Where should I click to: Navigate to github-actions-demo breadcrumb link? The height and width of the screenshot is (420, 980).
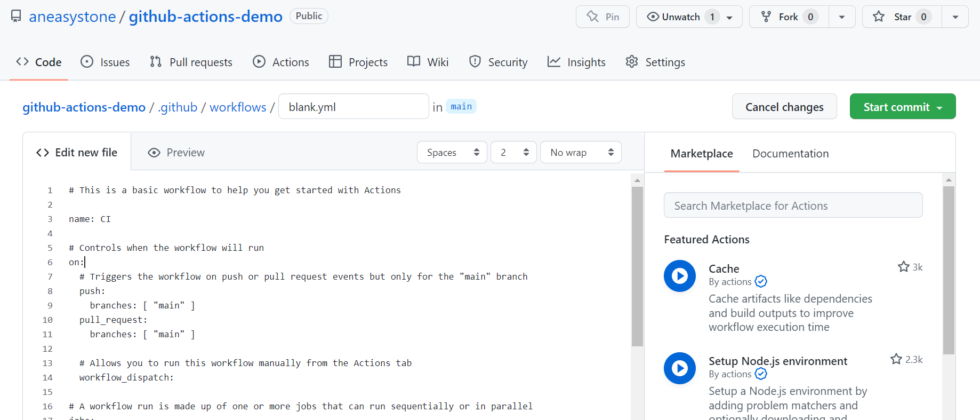[84, 107]
